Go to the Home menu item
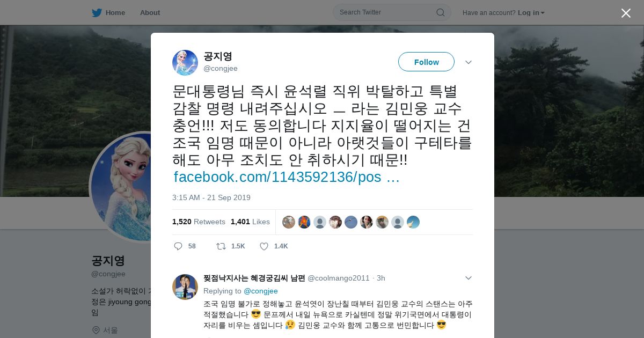Image resolution: width=644 pixels, height=338 pixels. tap(109, 13)
